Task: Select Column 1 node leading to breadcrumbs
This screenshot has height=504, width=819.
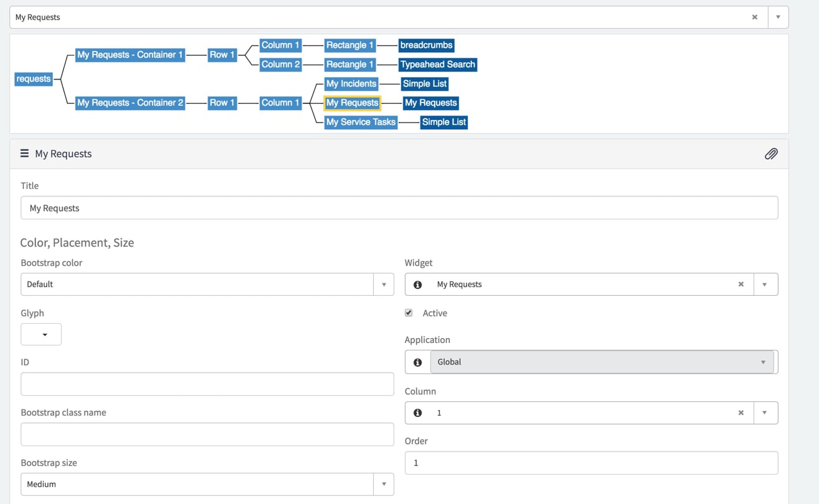Action: point(280,45)
